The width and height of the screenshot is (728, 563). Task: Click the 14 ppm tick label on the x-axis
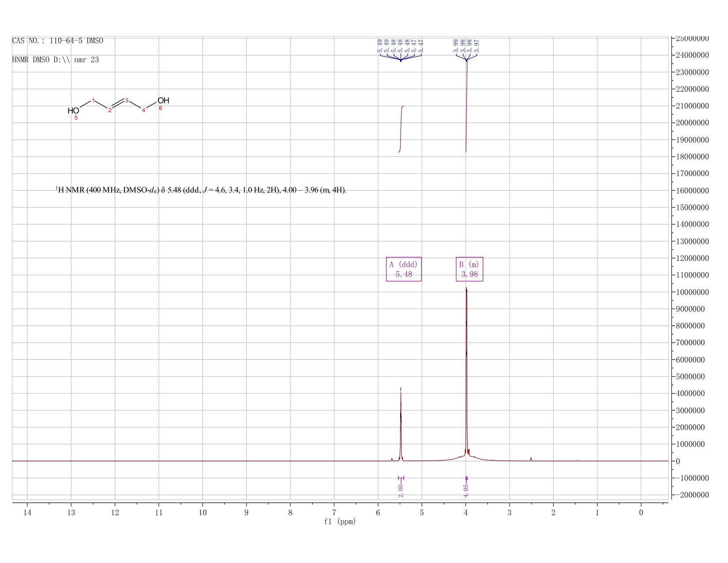[x=27, y=512]
